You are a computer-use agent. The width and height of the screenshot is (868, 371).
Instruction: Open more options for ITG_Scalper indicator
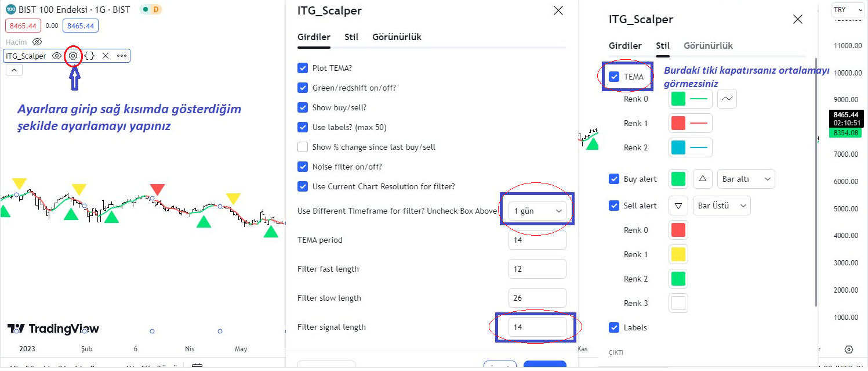pos(122,56)
